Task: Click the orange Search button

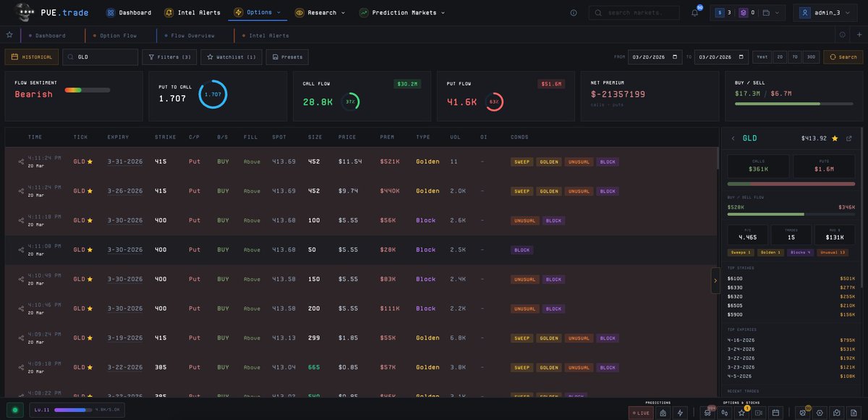Action: pyautogui.click(x=843, y=56)
